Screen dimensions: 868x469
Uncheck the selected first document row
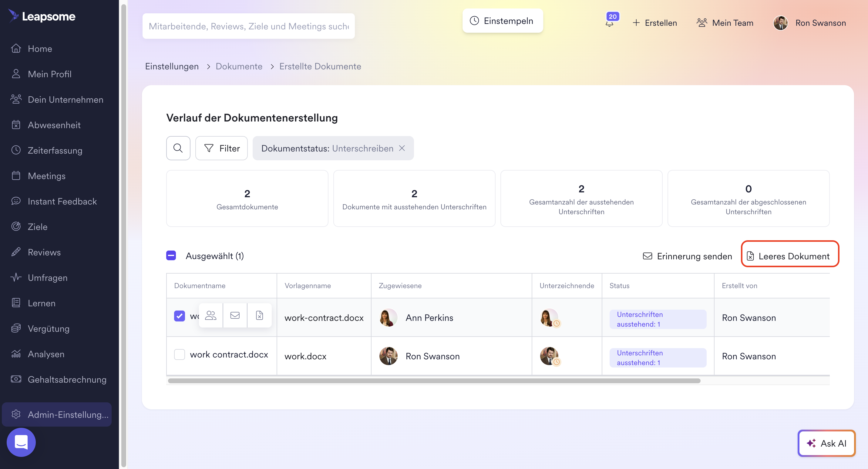[x=179, y=316]
